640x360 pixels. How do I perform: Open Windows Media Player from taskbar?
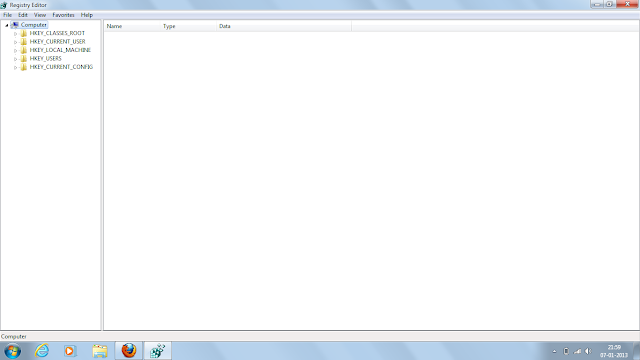tap(69, 351)
